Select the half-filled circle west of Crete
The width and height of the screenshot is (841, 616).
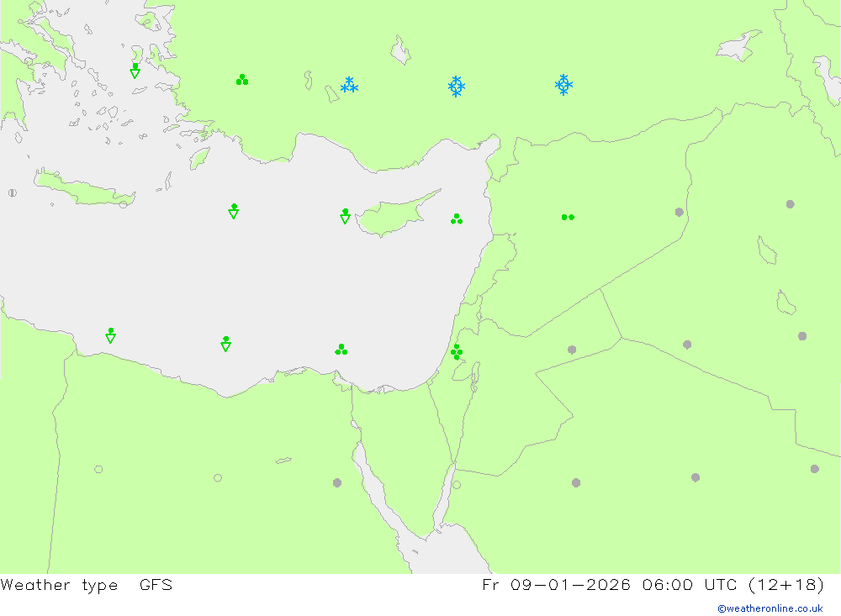click(13, 192)
